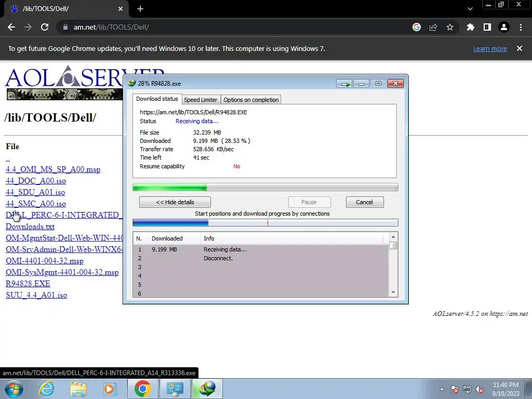Open the Windows Start menu
The height and width of the screenshot is (399, 532).
click(x=14, y=389)
